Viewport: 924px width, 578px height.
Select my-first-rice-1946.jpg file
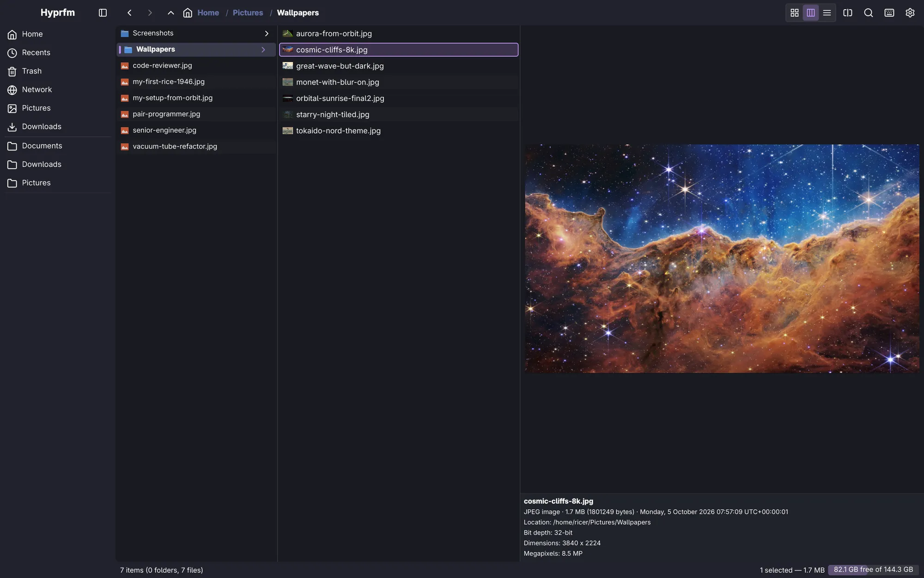pos(196,82)
